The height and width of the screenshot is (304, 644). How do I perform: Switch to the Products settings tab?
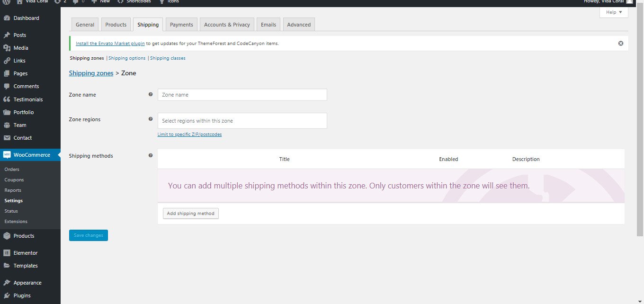116,25
